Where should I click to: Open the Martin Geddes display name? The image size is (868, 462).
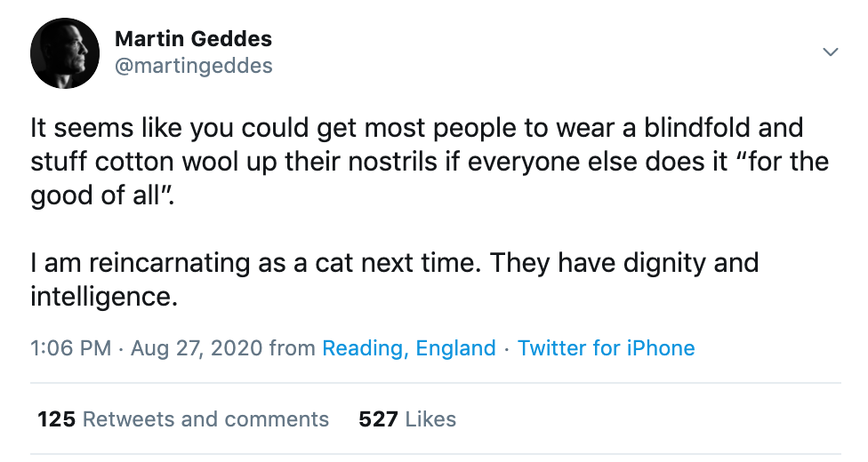[x=193, y=39]
